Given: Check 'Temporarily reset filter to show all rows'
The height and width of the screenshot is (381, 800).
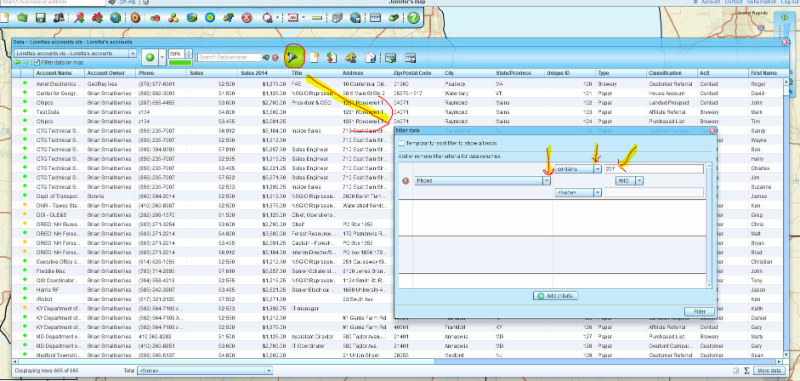Looking at the screenshot, I should [402, 143].
